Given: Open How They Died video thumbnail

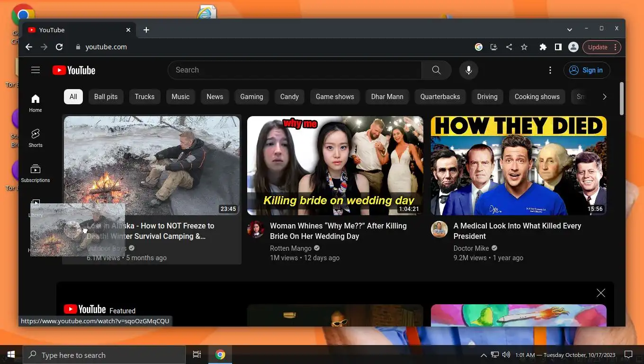Looking at the screenshot, I should pos(519,165).
